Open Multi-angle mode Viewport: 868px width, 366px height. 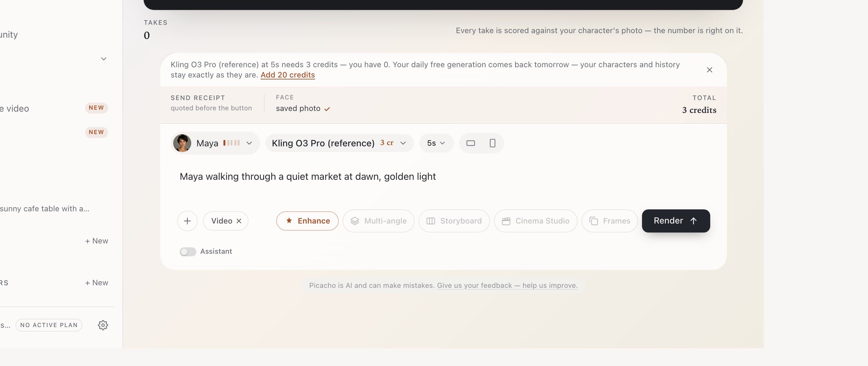(378, 221)
